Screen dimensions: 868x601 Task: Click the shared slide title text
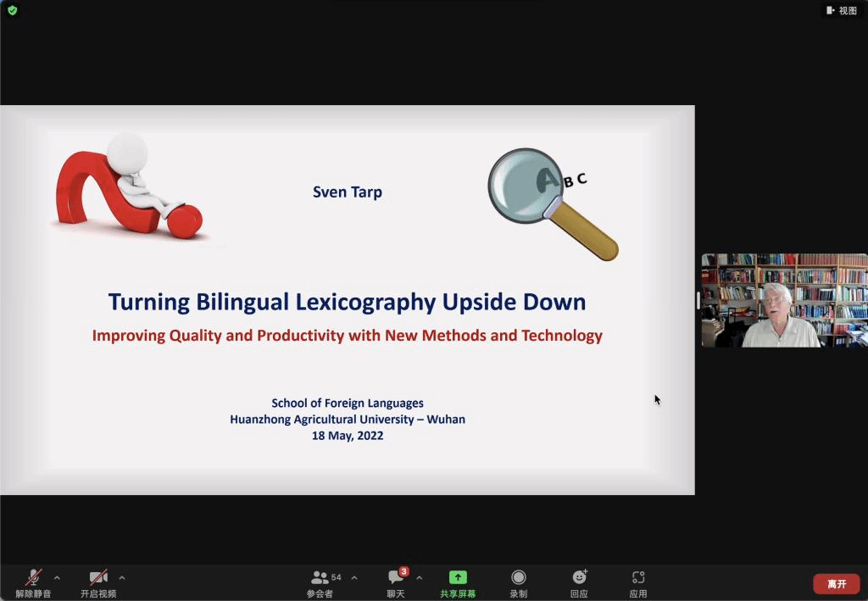[x=347, y=302]
